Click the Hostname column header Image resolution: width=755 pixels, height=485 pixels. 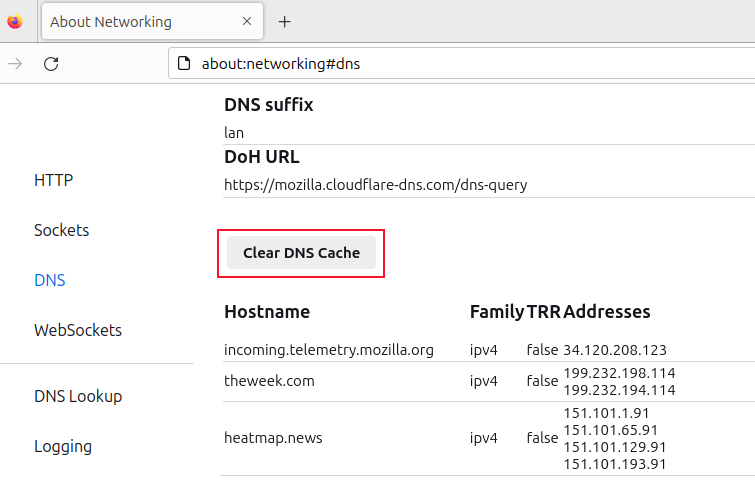point(267,312)
